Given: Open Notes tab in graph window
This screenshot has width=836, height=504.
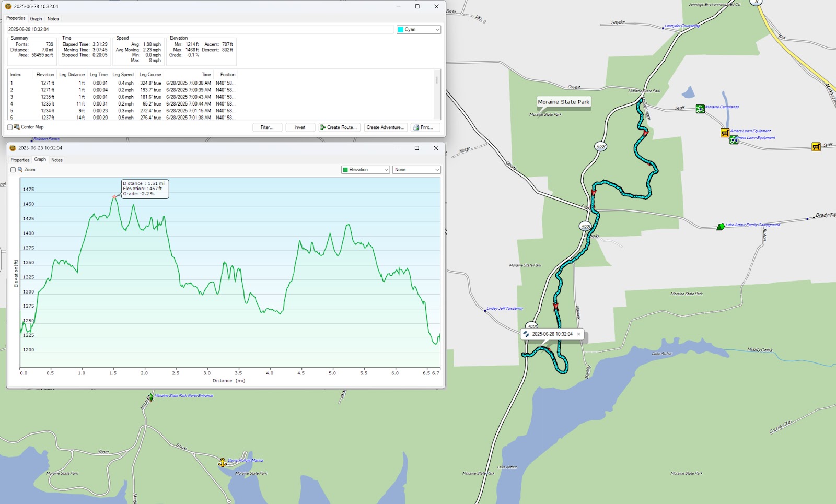Looking at the screenshot, I should click(x=57, y=160).
